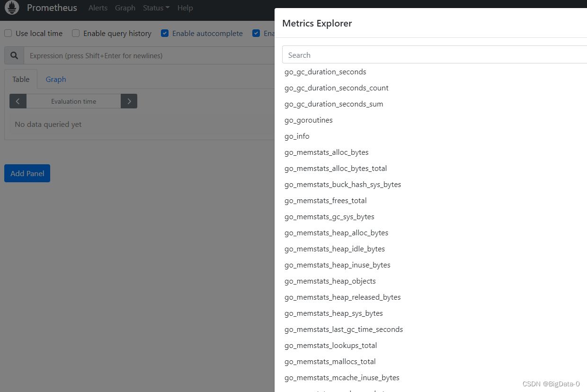Click the Add Panel button
587x392 pixels.
[x=27, y=173]
